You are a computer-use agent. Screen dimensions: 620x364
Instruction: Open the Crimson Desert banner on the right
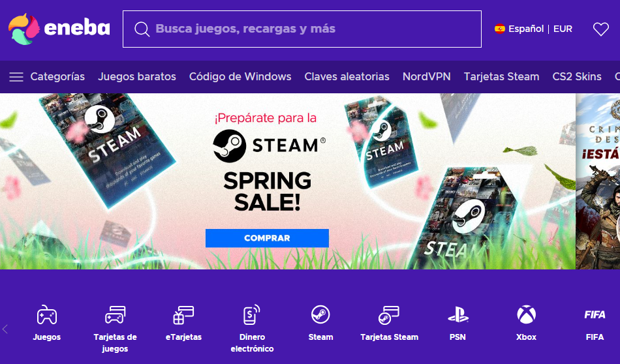tap(598, 181)
